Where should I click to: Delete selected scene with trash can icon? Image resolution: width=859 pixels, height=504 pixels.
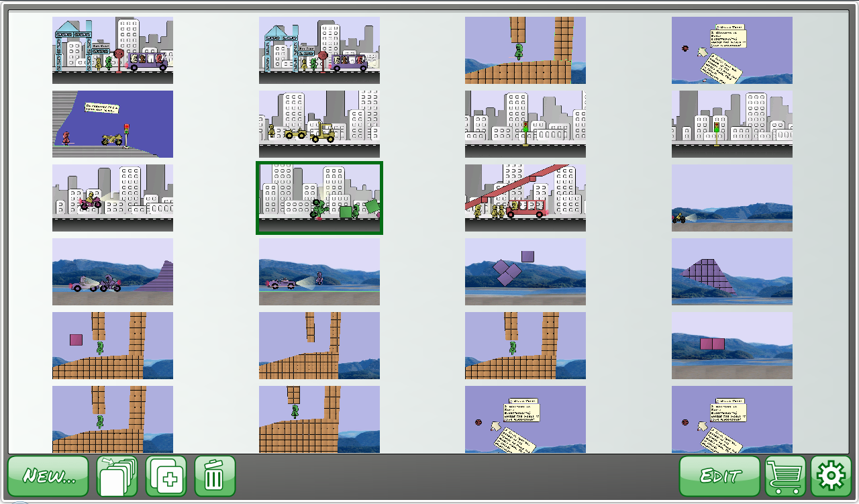coord(215,476)
